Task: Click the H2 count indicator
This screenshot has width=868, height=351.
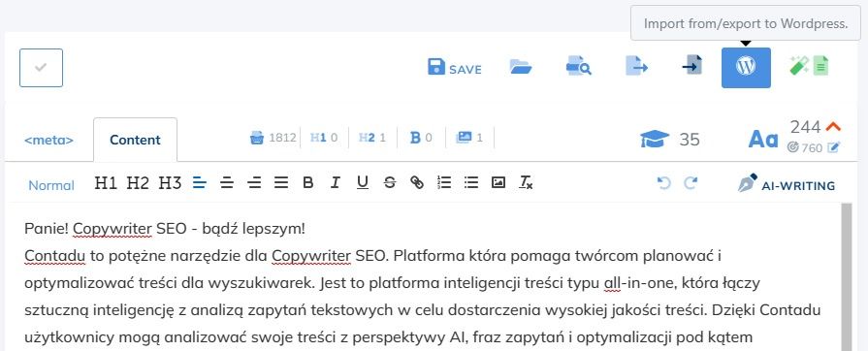Action: (372, 138)
